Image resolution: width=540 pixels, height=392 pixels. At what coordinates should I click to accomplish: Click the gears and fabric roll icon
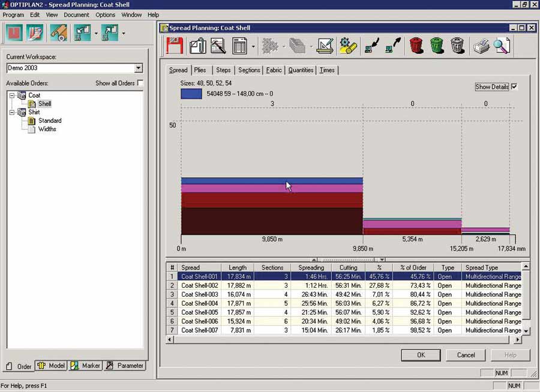click(x=348, y=46)
